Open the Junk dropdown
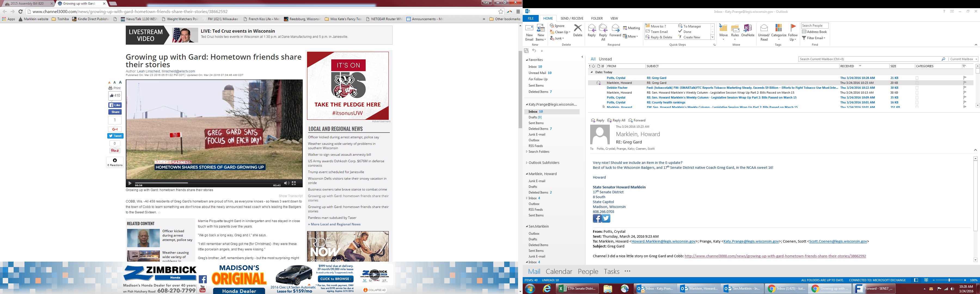 click(x=557, y=38)
